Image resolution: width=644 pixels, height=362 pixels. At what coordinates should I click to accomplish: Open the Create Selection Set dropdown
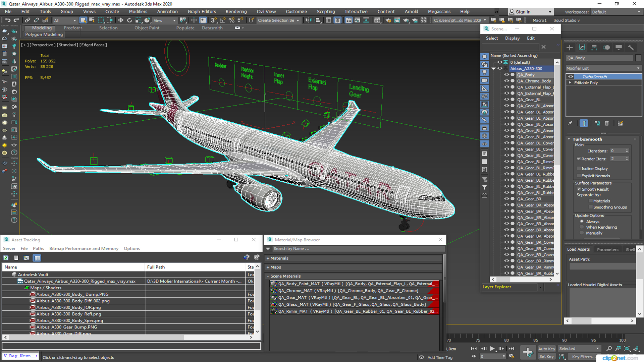(x=278, y=20)
